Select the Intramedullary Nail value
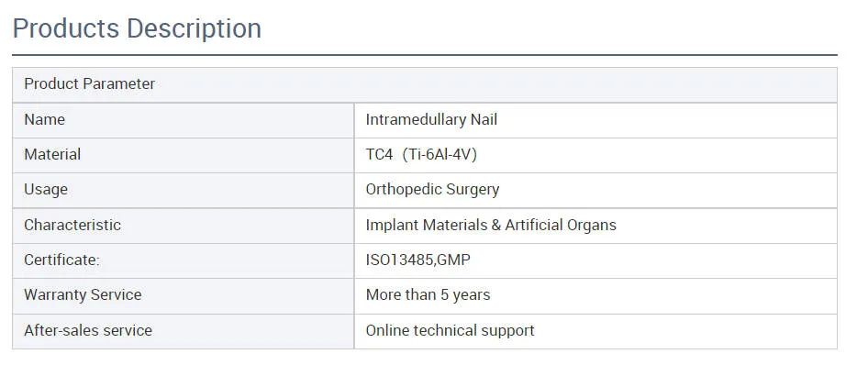 [431, 119]
